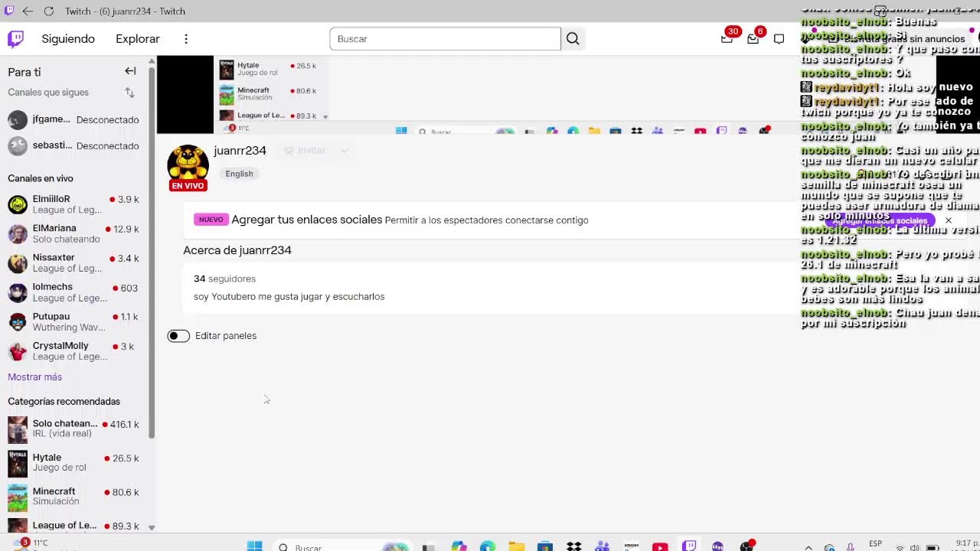
Task: Open volume control in system tray
Action: [x=916, y=548]
